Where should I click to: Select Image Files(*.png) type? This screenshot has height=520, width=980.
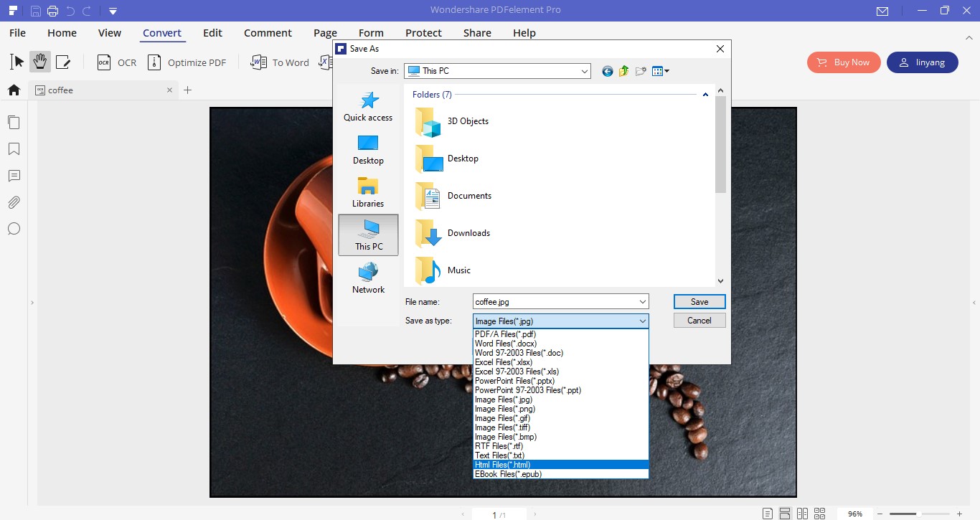coord(561,409)
